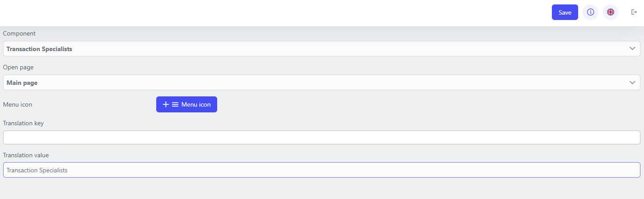Click the Translation value label

26,155
